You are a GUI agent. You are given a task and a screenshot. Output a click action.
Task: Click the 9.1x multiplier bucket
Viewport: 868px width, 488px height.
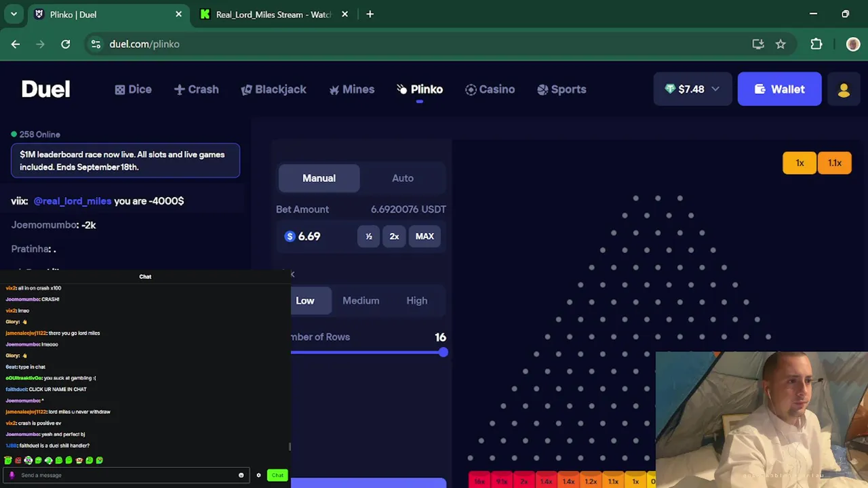point(502,481)
